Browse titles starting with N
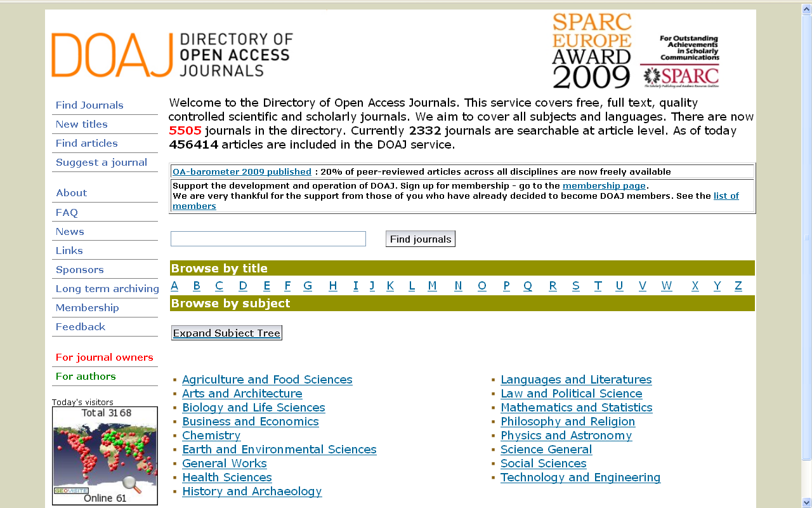This screenshot has height=508, width=812. coord(458,286)
